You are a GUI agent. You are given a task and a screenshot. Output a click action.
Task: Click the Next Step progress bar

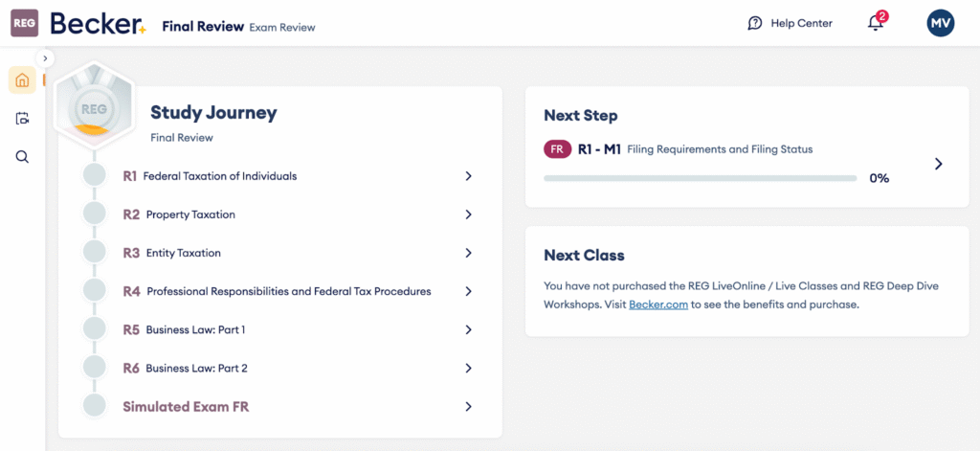pyautogui.click(x=700, y=178)
